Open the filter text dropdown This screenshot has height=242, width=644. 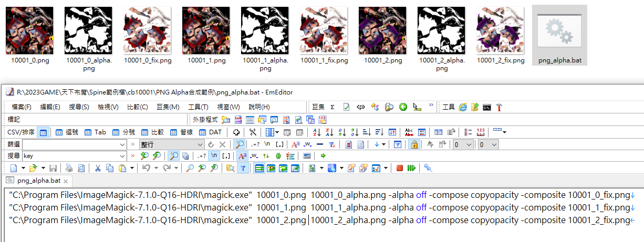click(122, 144)
